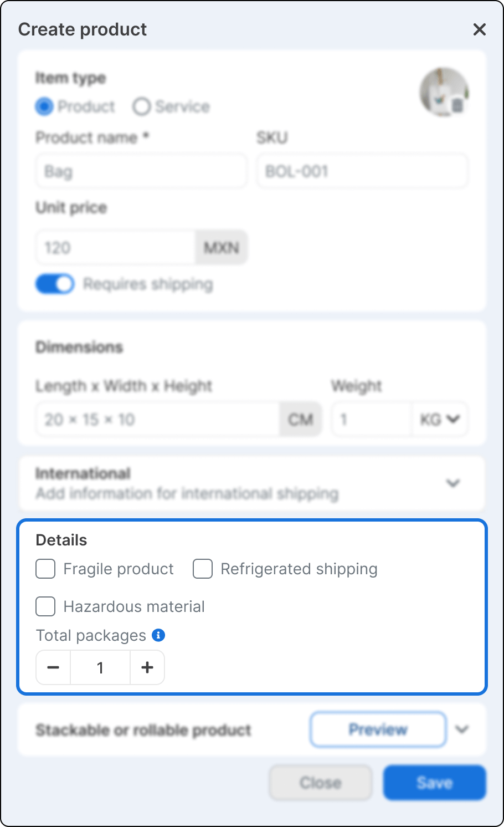Image resolution: width=504 pixels, height=827 pixels.
Task: Click the product image thumbnail
Action: click(x=444, y=93)
